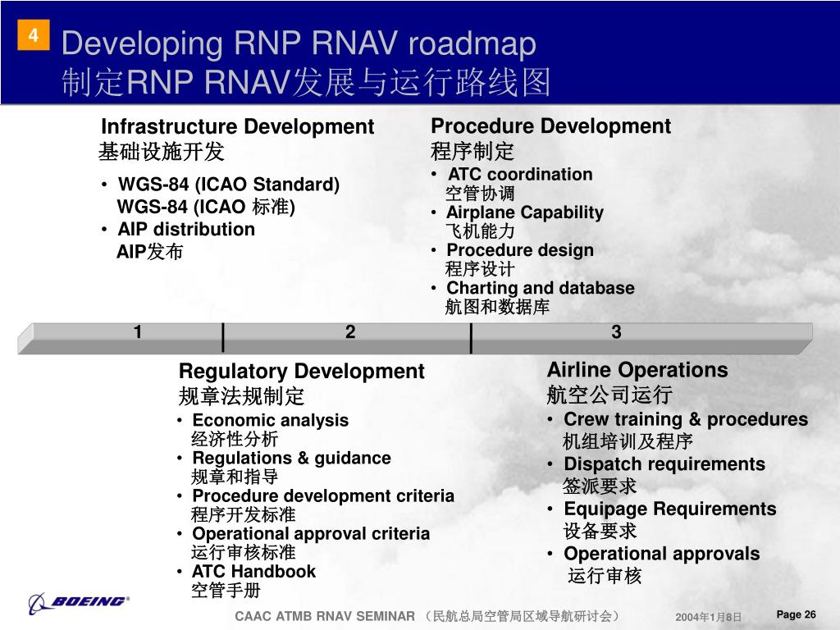Click the 'CAAC ATMB RNAV SEMINAR' footer
Viewport: 840px width, 630px height.
(325, 617)
